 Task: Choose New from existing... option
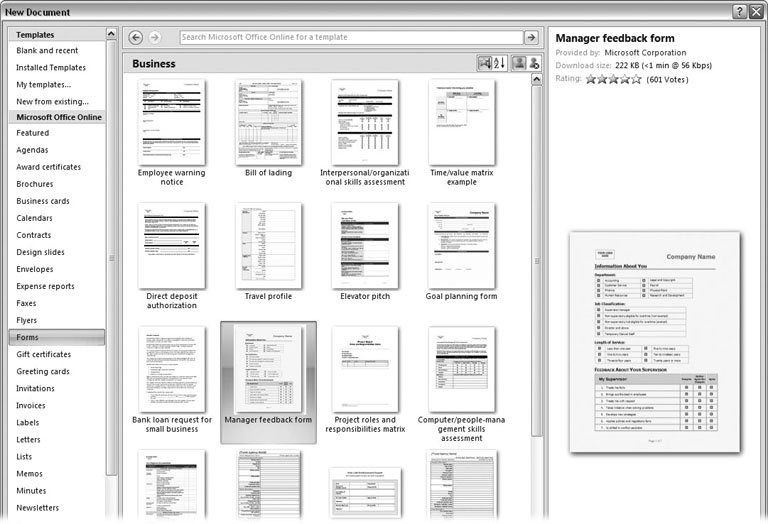click(x=52, y=102)
